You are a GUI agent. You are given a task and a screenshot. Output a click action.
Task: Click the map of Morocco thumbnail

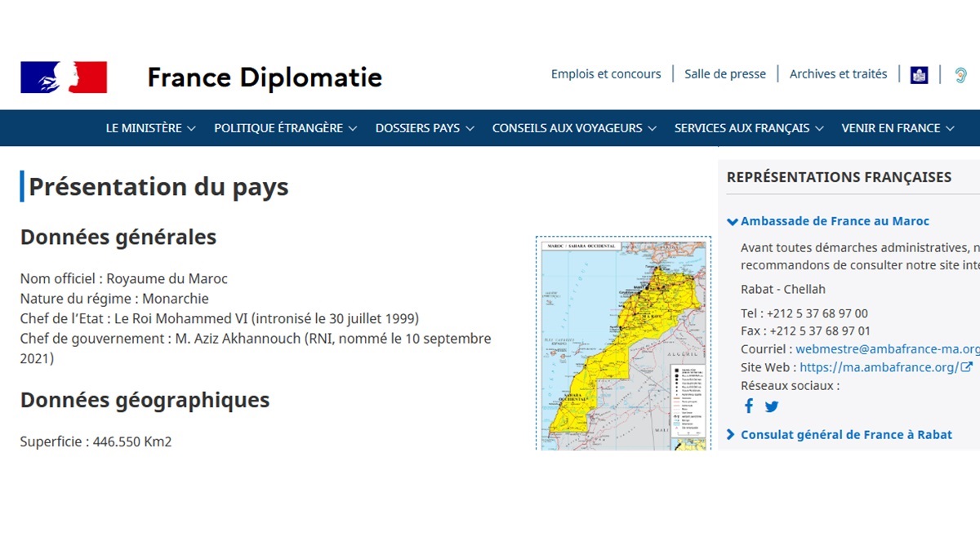click(623, 344)
